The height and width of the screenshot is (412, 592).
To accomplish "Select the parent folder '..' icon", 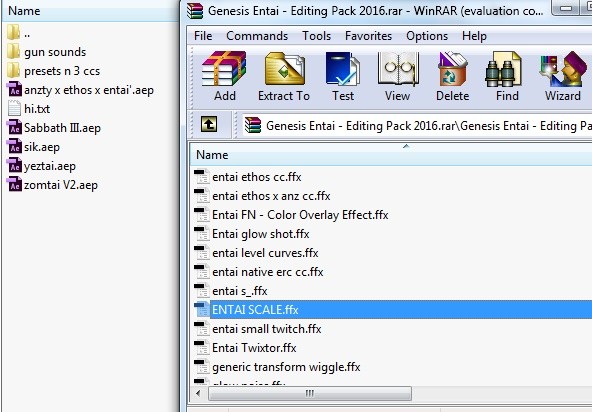I will 14,32.
